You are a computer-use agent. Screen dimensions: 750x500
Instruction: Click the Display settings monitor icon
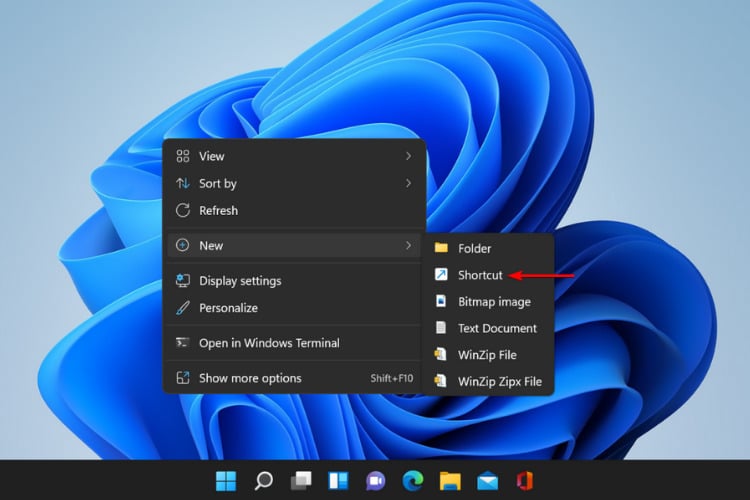point(183,280)
